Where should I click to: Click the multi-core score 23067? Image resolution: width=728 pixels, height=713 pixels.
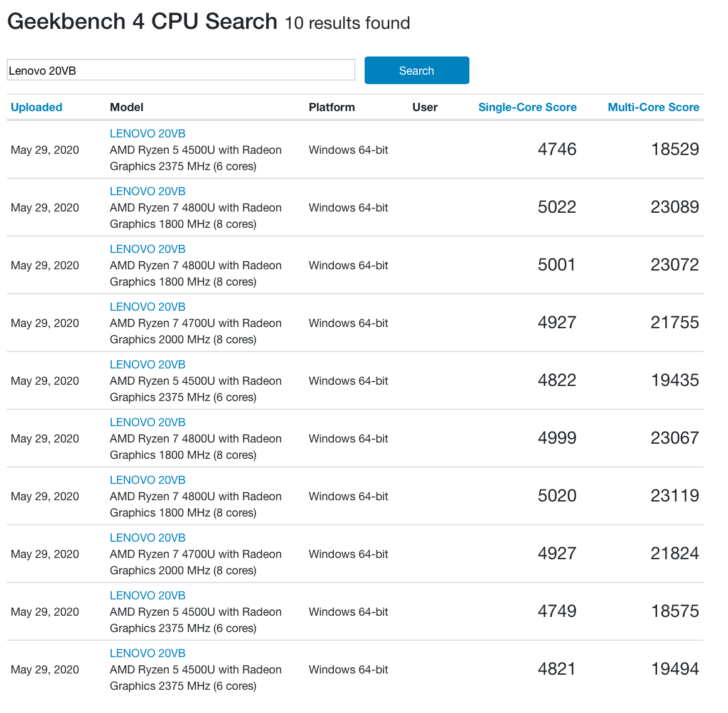tap(675, 438)
